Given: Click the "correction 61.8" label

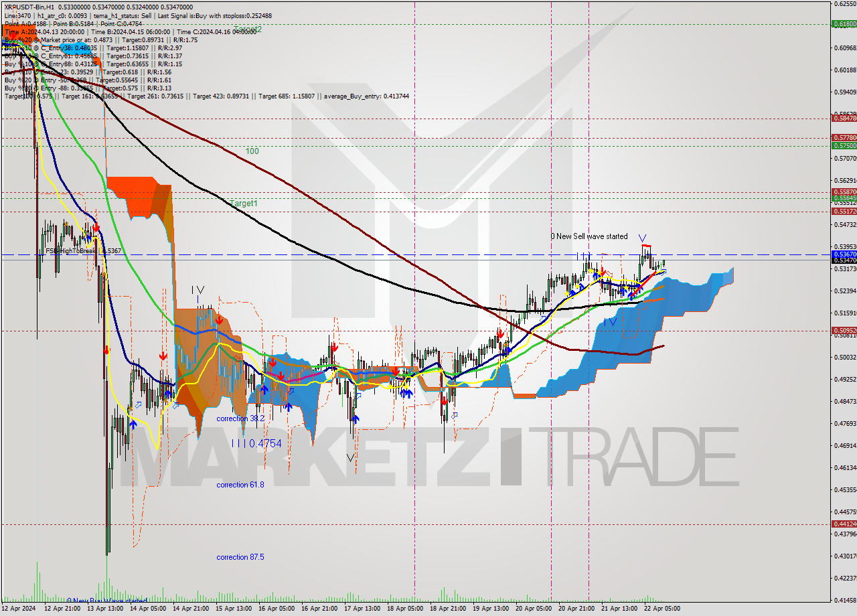Looking at the screenshot, I should (240, 485).
